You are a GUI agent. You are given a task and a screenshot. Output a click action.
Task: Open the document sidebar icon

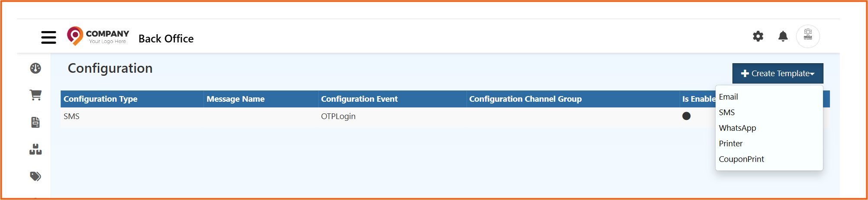tap(36, 123)
